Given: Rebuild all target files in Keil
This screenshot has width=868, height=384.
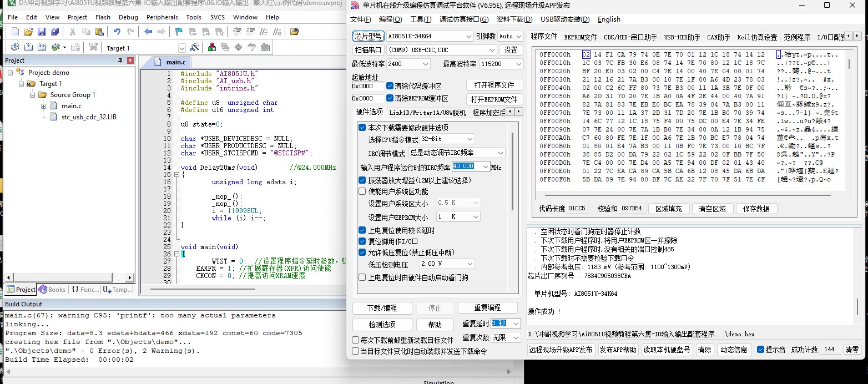Looking at the screenshot, I should [42, 48].
